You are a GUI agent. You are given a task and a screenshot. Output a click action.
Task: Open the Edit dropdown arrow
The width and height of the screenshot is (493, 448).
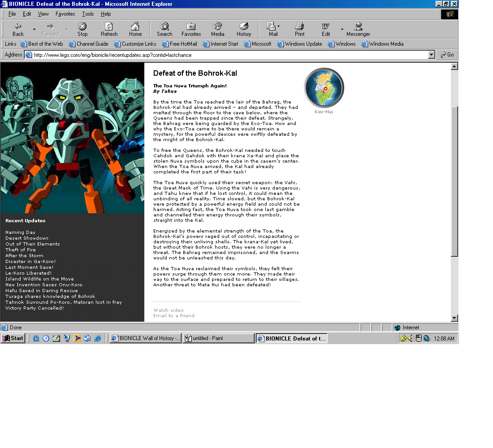pyautogui.click(x=342, y=30)
